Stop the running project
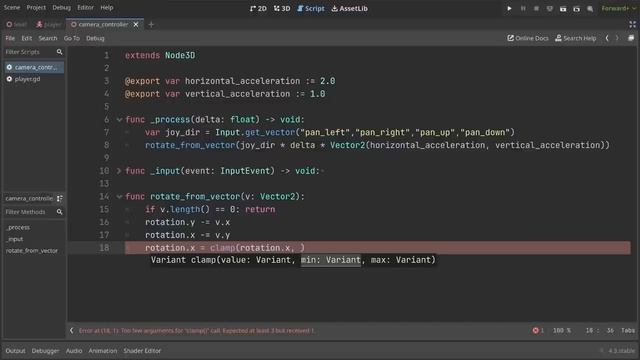The height and width of the screenshot is (360, 640). 536,8
